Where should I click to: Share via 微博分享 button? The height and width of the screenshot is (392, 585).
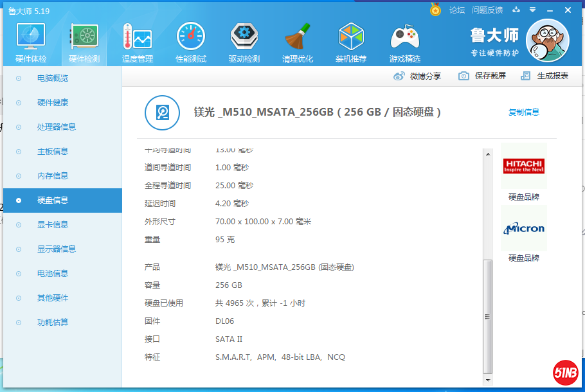pyautogui.click(x=418, y=76)
